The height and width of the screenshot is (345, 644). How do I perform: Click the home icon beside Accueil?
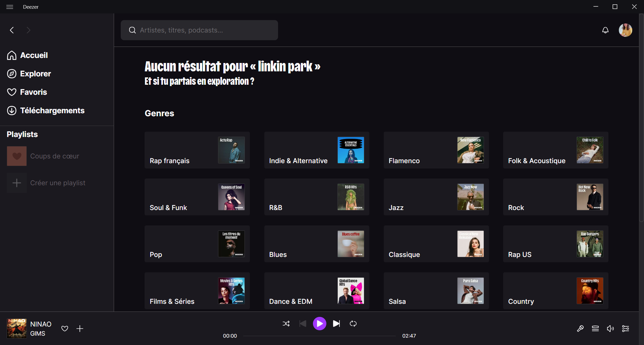pyautogui.click(x=12, y=55)
